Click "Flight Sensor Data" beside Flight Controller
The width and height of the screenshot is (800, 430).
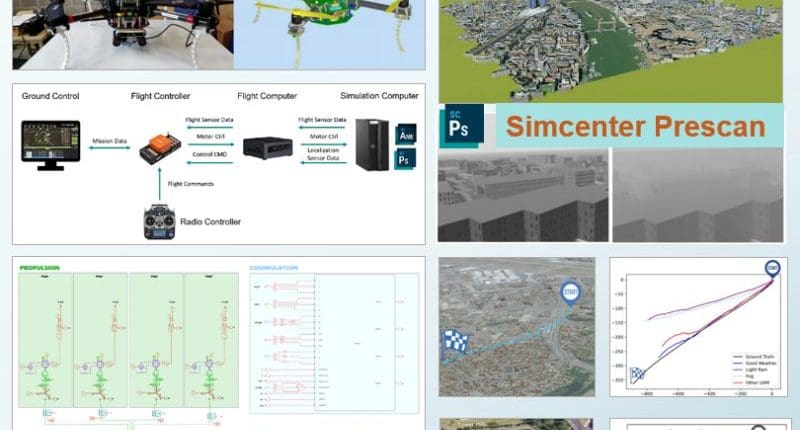point(209,119)
